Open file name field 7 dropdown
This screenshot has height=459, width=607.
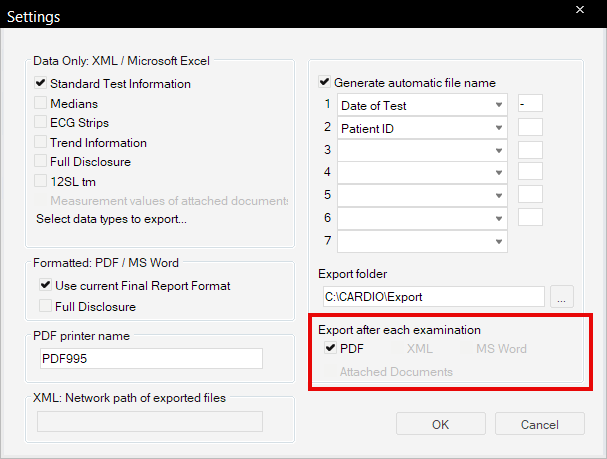click(x=498, y=241)
